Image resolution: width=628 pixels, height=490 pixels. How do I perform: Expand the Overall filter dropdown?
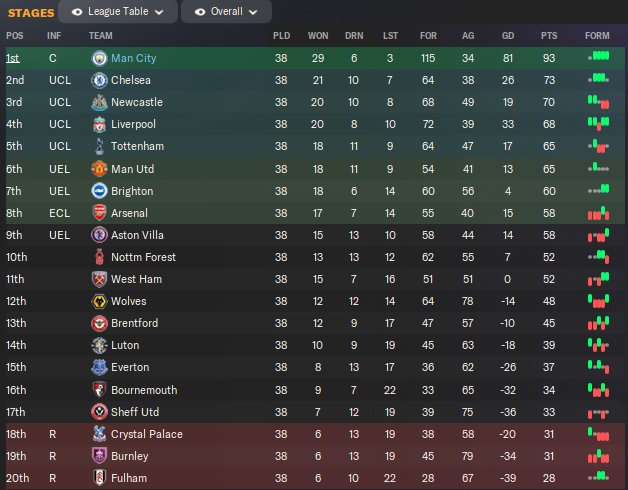tap(232, 12)
